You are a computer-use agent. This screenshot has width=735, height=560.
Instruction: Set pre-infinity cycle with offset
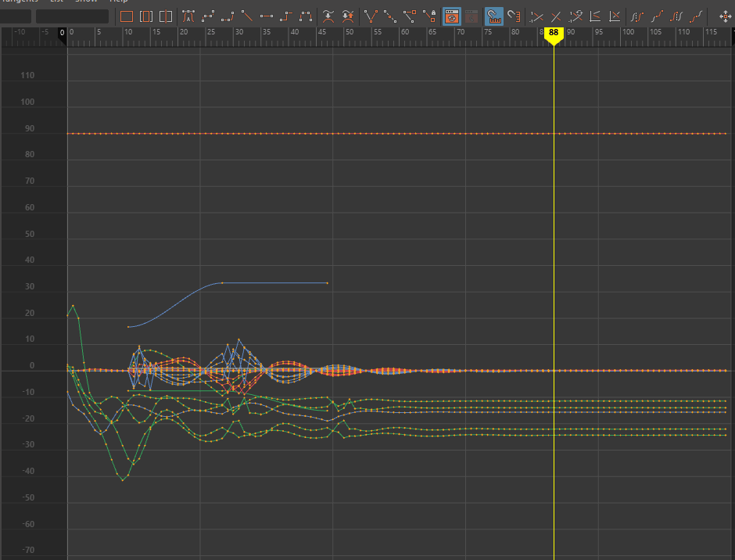point(657,17)
